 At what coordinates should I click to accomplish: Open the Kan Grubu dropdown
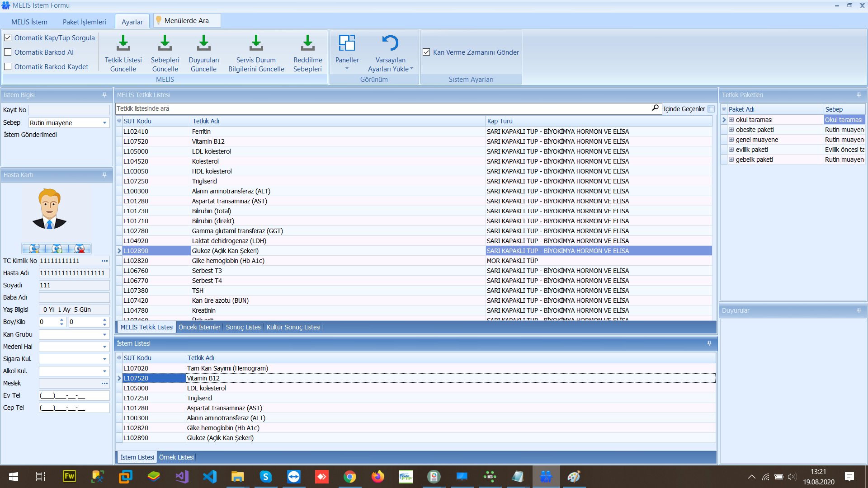tap(105, 334)
